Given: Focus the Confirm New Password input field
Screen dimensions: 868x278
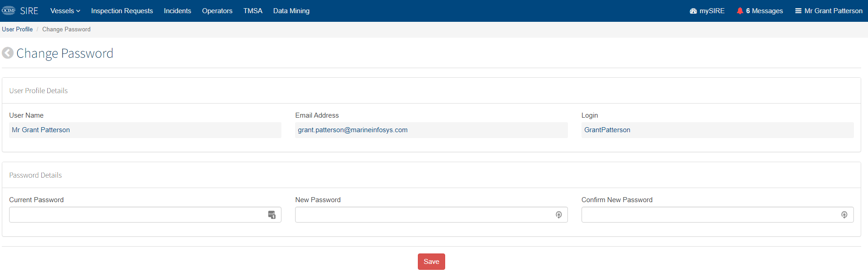Looking at the screenshot, I should 717,215.
